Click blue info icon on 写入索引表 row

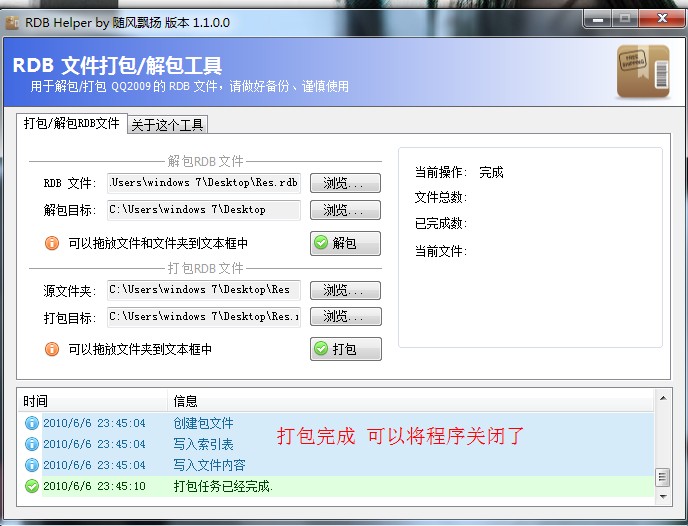pos(31,444)
